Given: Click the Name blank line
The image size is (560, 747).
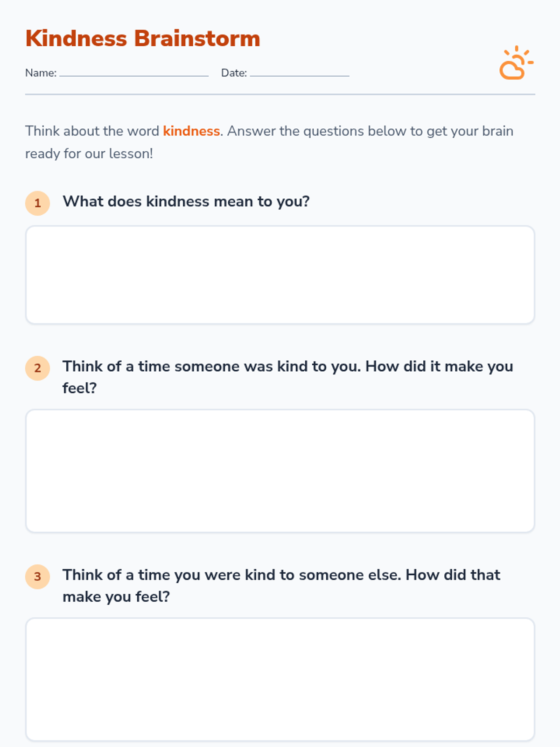Looking at the screenshot, I should pos(134,74).
